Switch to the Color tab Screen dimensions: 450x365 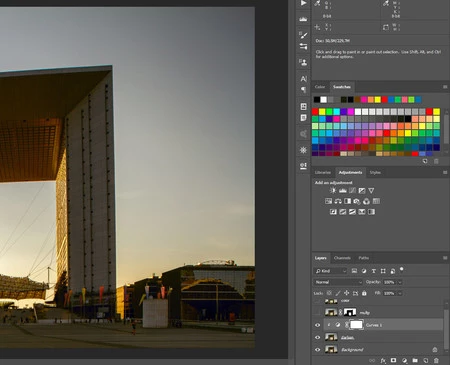(x=320, y=87)
